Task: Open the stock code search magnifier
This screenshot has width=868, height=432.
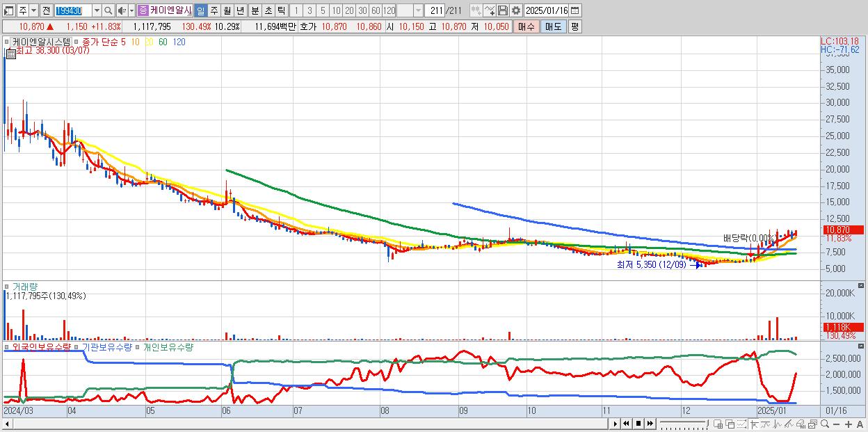Action: [x=108, y=10]
